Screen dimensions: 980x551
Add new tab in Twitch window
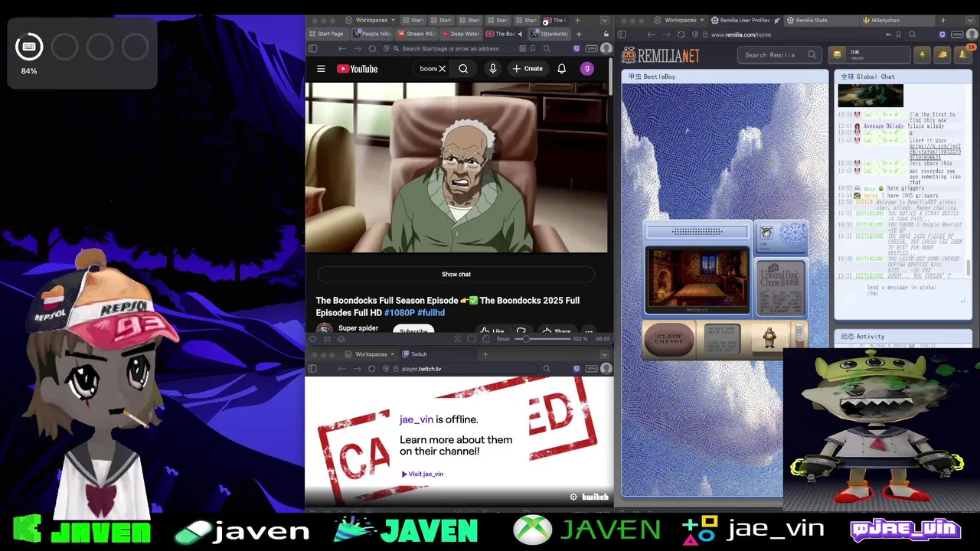tap(485, 354)
